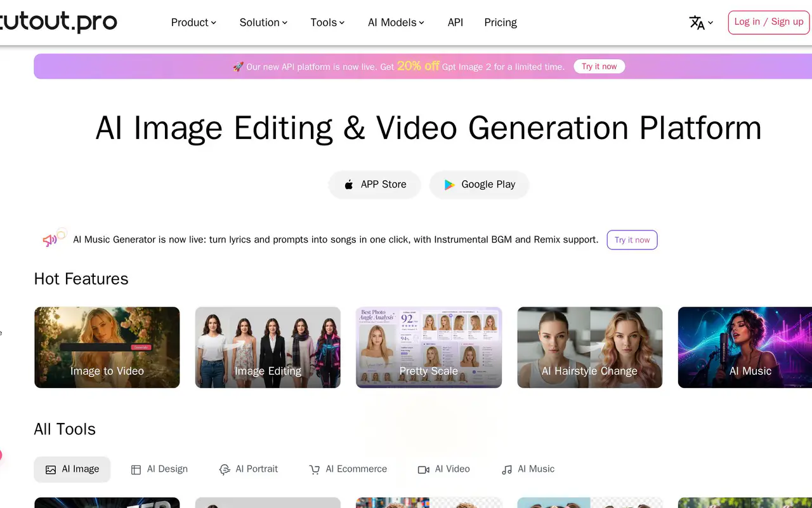
Task: Click the AI Image tab picture icon
Action: pyautogui.click(x=51, y=470)
